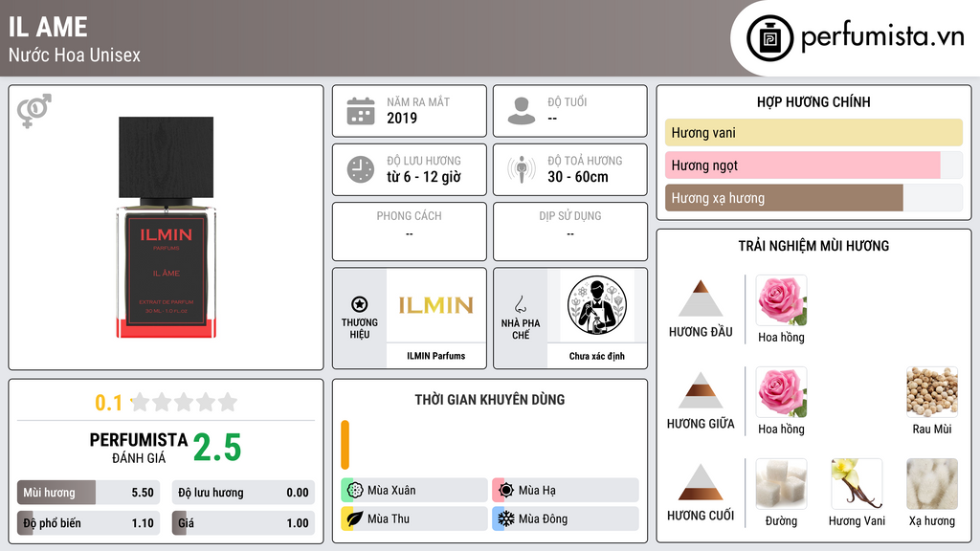Open the Chưa xác định perfumer label
This screenshot has height=551, width=980.
[x=597, y=356]
